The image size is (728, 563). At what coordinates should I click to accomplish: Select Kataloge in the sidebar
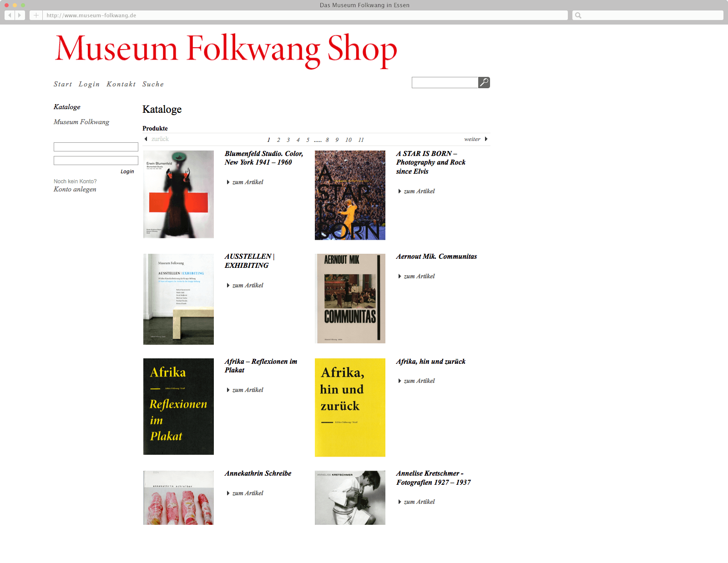67,107
